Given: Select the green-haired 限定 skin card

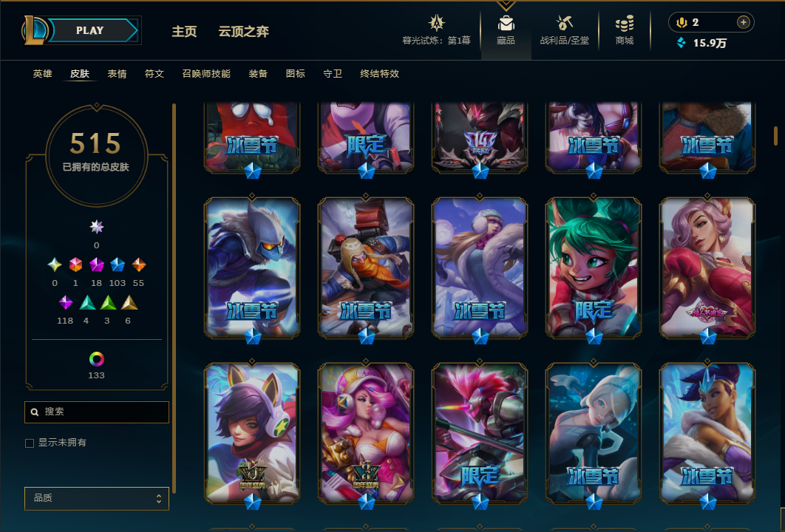Looking at the screenshot, I should 594,267.
